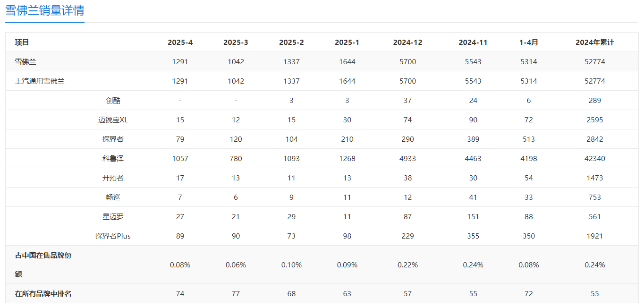This screenshot has height=308, width=644.
Task: Open the 上汽通用雪佛兰 row label
Action: pos(40,81)
